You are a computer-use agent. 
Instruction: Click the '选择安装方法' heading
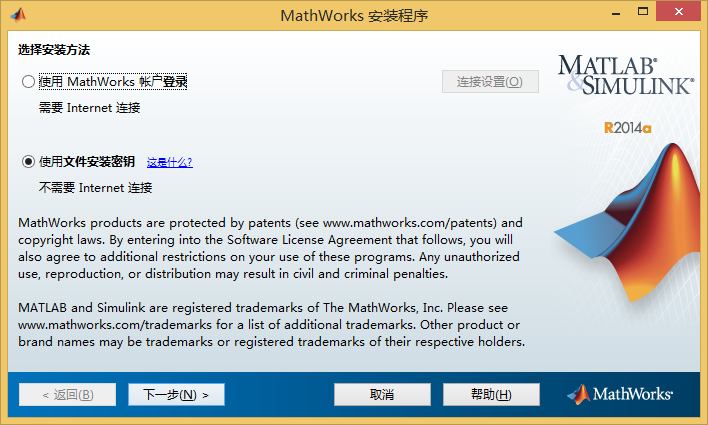[54, 50]
